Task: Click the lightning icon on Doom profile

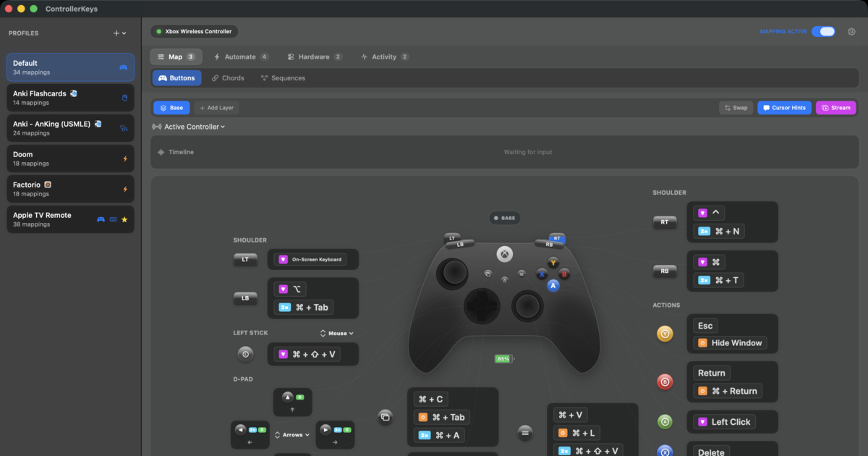Action: pos(124,159)
